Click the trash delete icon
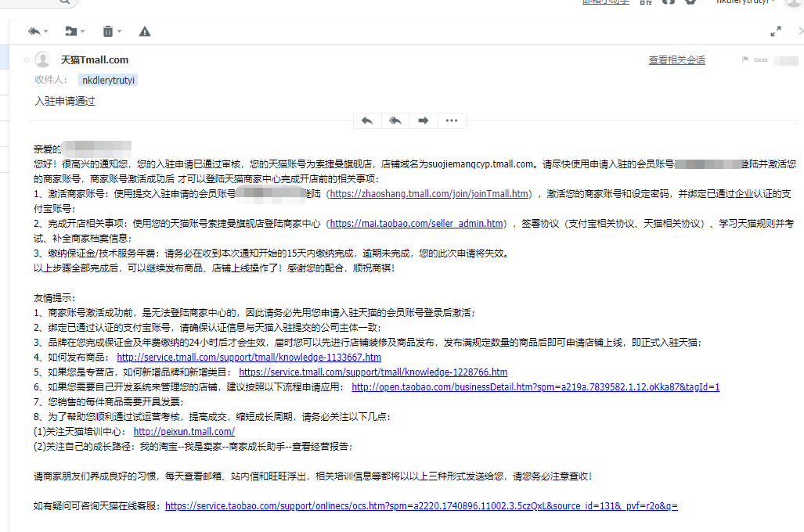This screenshot has width=804, height=532. click(108, 31)
